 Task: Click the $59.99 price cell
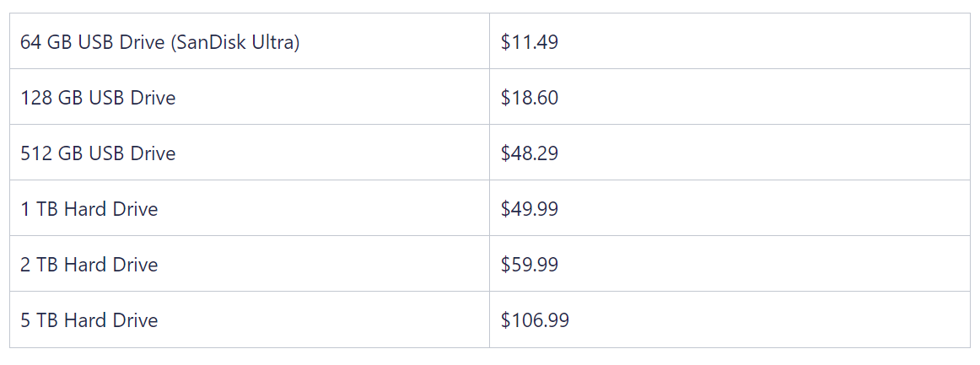[x=730, y=264]
